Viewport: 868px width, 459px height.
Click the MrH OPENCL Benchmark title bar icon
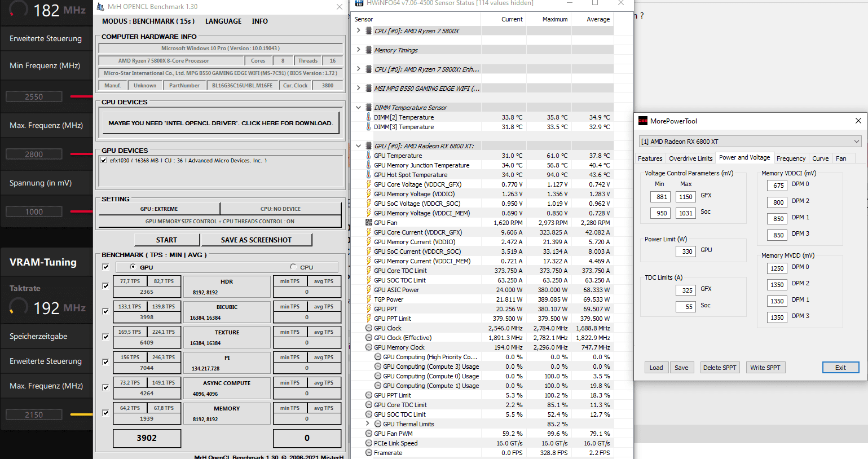100,7
